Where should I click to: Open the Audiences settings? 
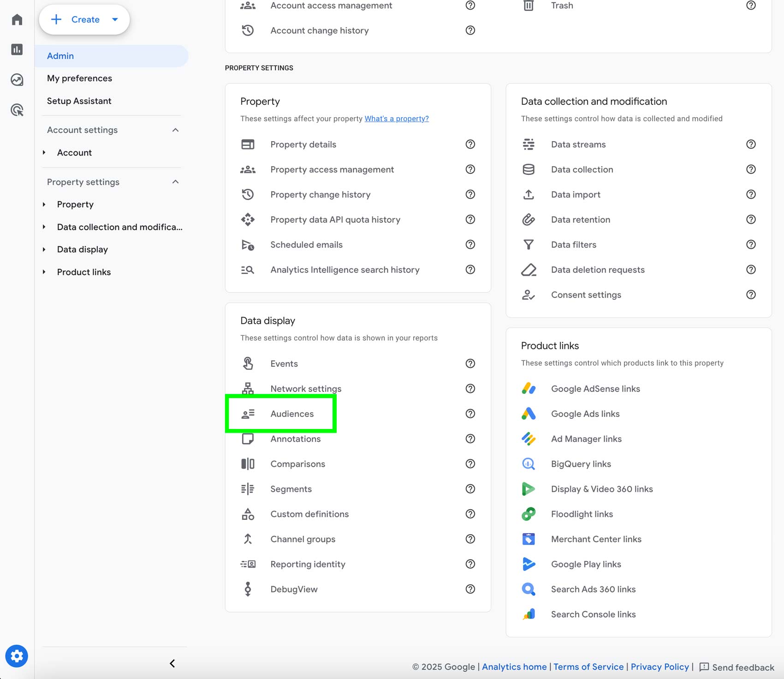pos(292,414)
